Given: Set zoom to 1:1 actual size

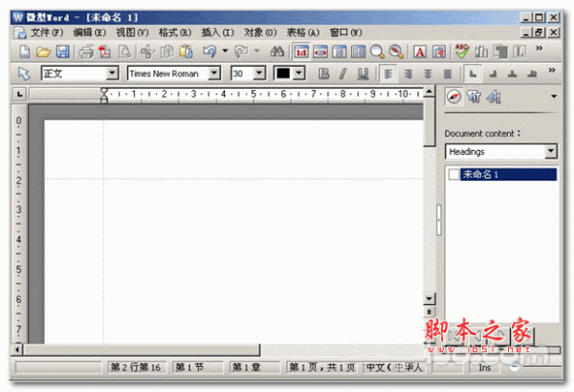Looking at the screenshot, I should tap(301, 52).
